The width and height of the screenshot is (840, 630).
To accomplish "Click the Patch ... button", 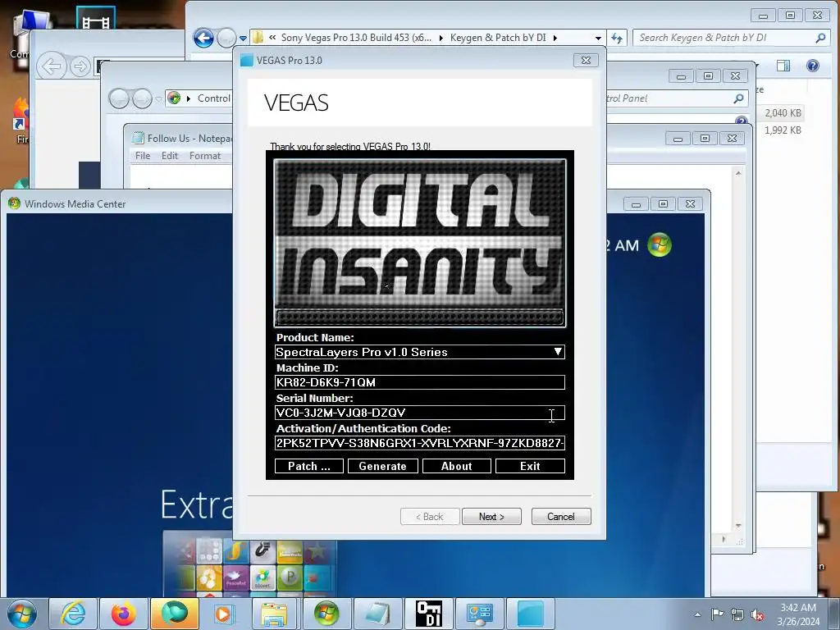I will (x=309, y=466).
